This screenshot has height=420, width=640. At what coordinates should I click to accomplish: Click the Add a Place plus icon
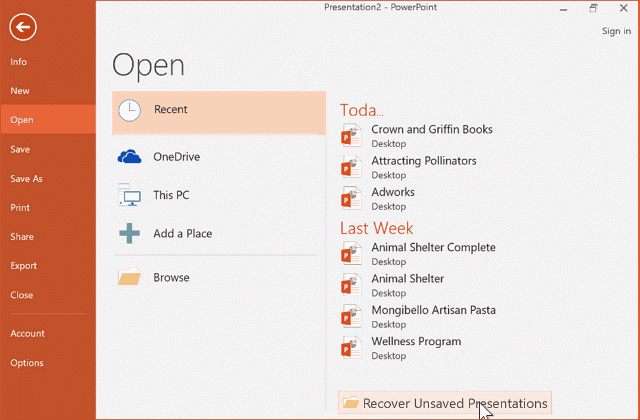[x=129, y=233]
